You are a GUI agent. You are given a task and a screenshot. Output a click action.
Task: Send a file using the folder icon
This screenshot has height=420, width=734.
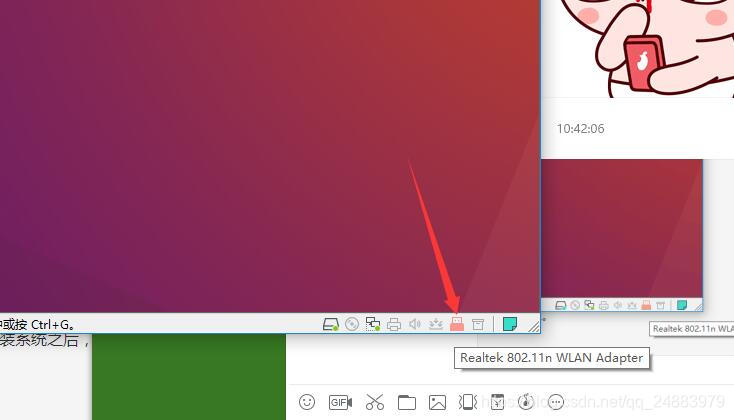click(406, 402)
